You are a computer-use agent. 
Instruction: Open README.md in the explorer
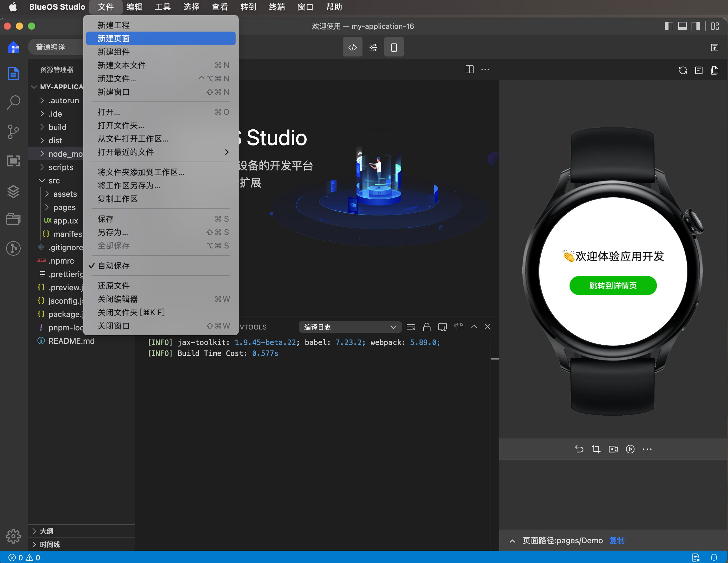(x=71, y=341)
